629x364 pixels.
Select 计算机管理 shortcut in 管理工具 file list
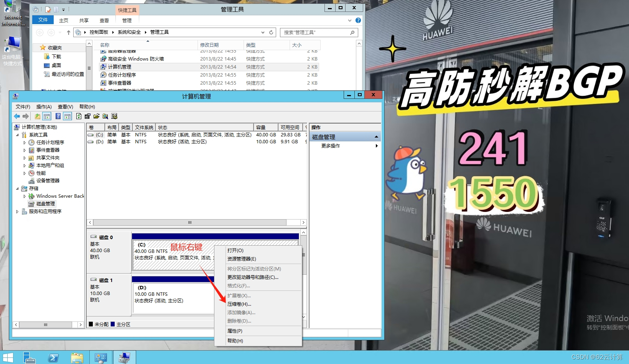pyautogui.click(x=209, y=67)
